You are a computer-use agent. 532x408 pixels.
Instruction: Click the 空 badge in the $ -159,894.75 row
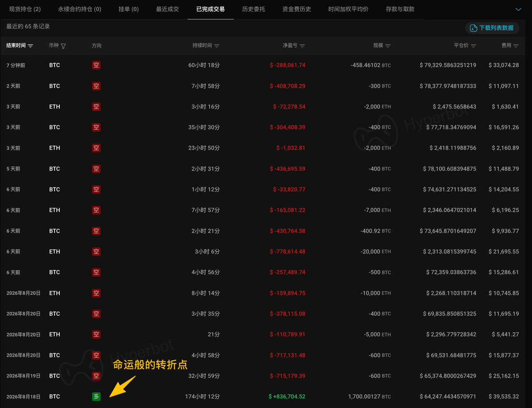pos(96,293)
